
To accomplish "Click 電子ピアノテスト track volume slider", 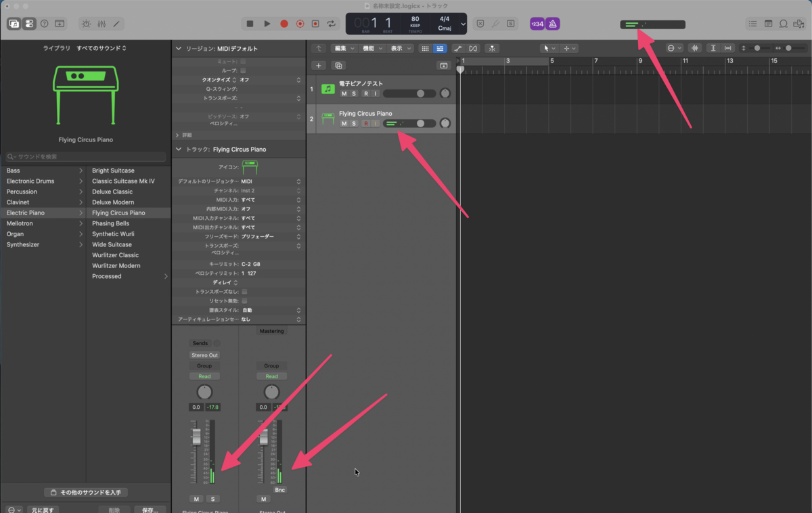I will point(409,93).
